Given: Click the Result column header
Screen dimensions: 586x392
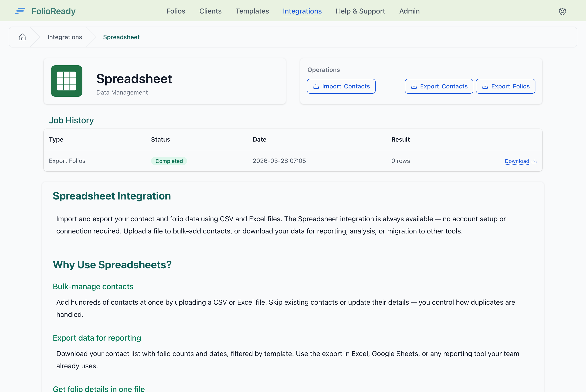Looking at the screenshot, I should coord(400,140).
